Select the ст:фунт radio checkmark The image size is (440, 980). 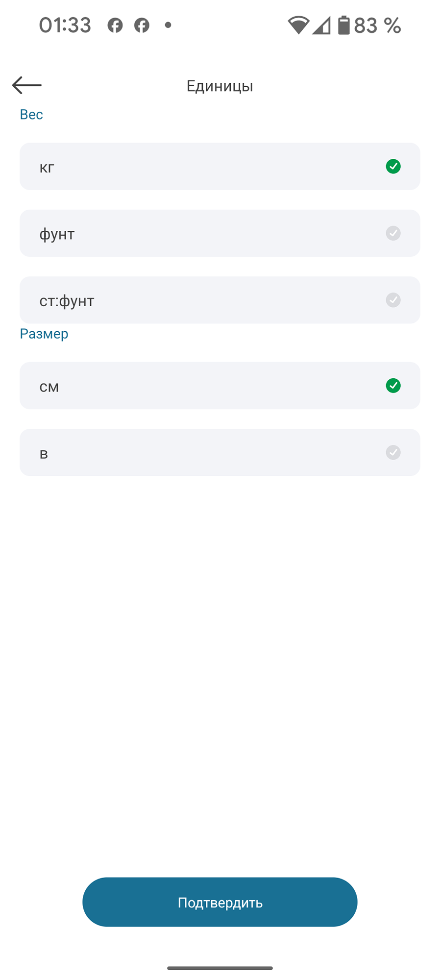pos(393,300)
